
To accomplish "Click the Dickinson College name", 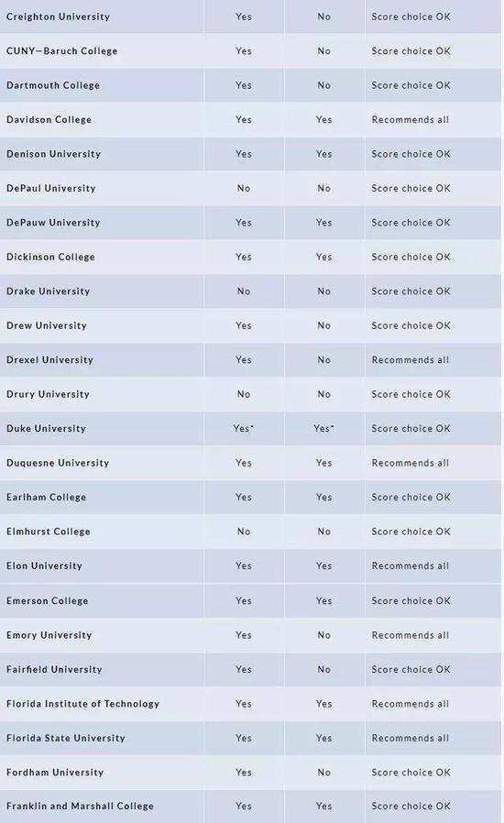I will pyautogui.click(x=51, y=258).
